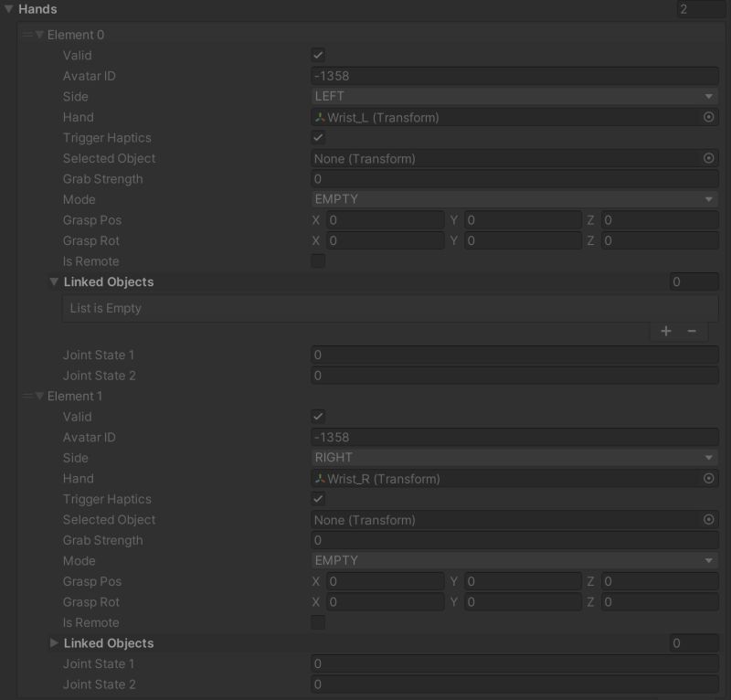Open the object picker for Element 1's Selected Object
The width and height of the screenshot is (731, 700).
pyautogui.click(x=708, y=519)
